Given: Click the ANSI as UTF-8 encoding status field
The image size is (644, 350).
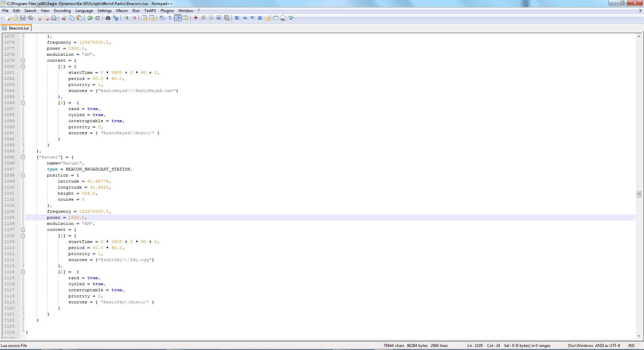Looking at the screenshot, I should 607,346.
